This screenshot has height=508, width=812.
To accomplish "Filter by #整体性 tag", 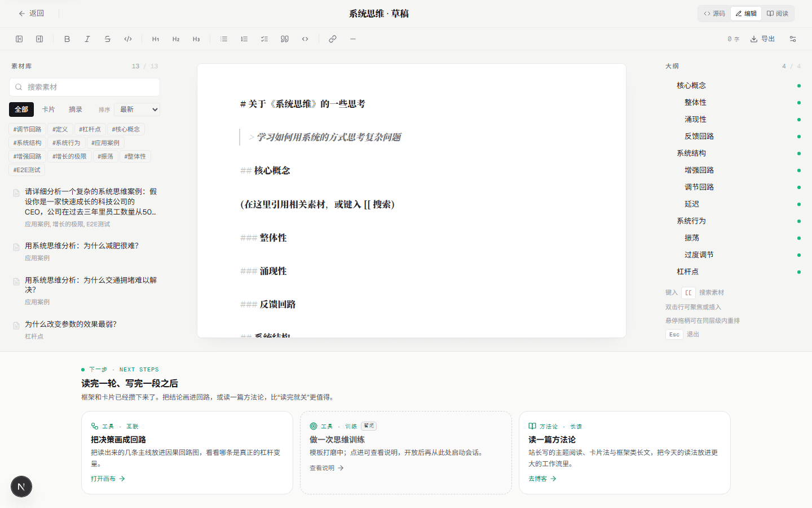I will click(x=135, y=156).
